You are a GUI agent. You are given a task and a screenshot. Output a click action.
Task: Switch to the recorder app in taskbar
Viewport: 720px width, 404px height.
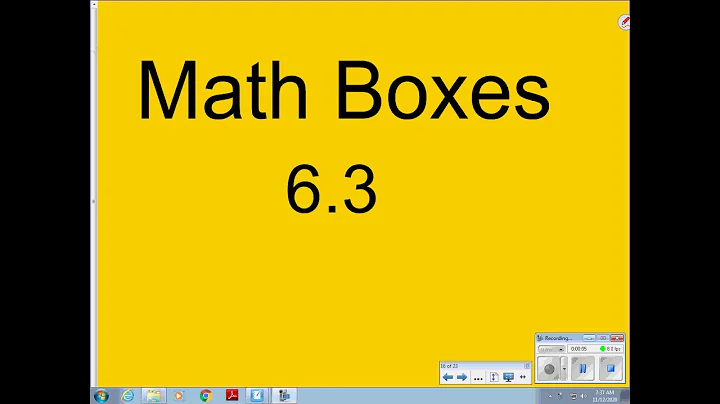[x=284, y=395]
